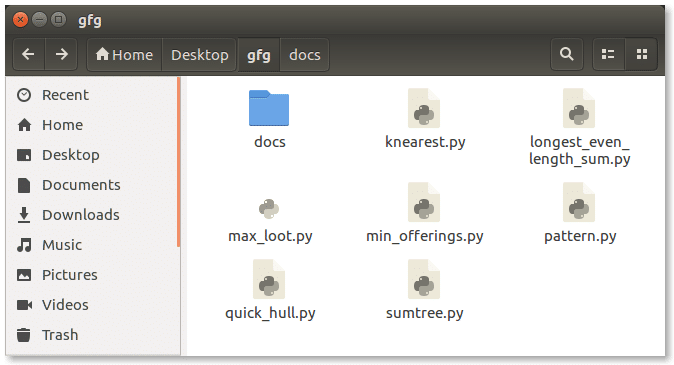Click the orange sidebar scrollbar
Viewport: 674px width, 365px height.
[178, 162]
